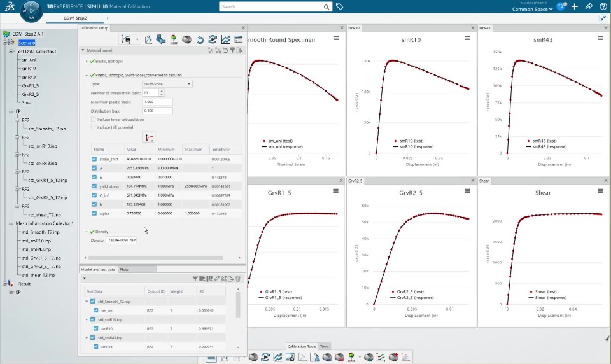Screen dimensions: 611x364
Task: Click the gray material sphere icon
Action: point(186,39)
